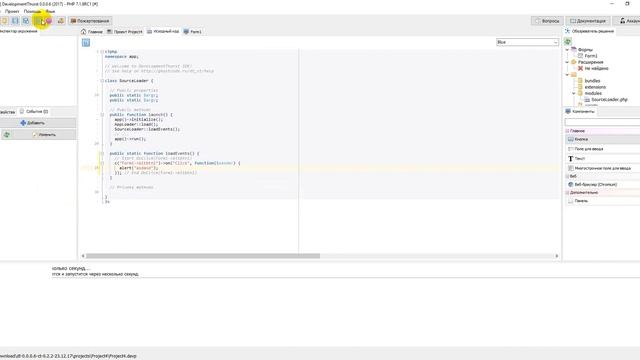Collapse the Веб component category
The width and height of the screenshot is (640, 360).
tap(567, 176)
